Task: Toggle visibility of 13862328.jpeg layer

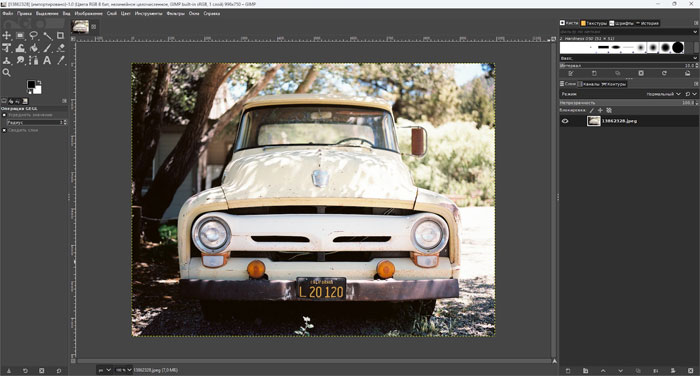Action: (565, 121)
